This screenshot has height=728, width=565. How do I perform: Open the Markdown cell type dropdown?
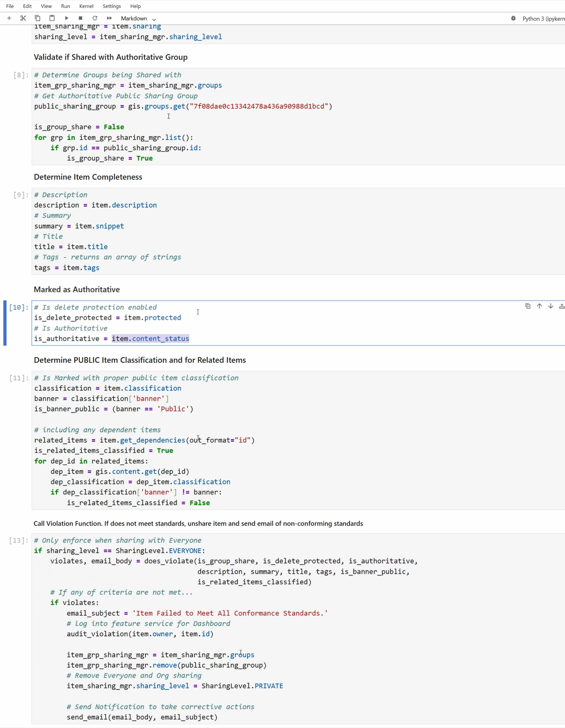pos(138,19)
